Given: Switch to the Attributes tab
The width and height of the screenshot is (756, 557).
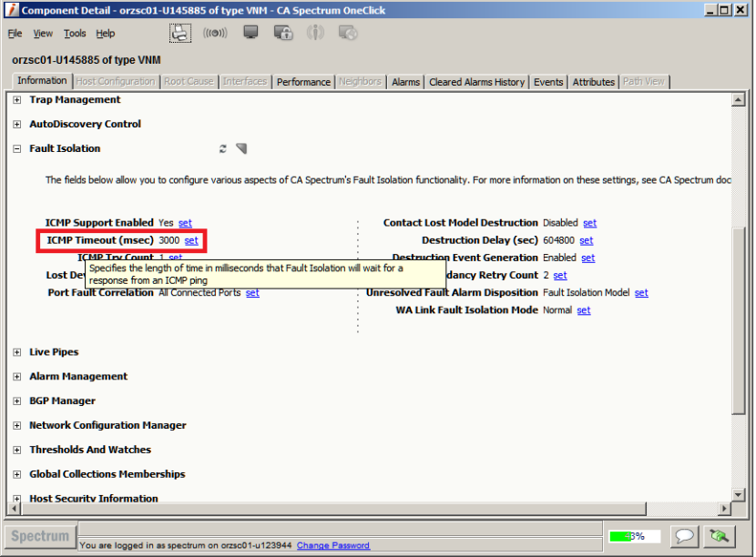Looking at the screenshot, I should pos(593,81).
